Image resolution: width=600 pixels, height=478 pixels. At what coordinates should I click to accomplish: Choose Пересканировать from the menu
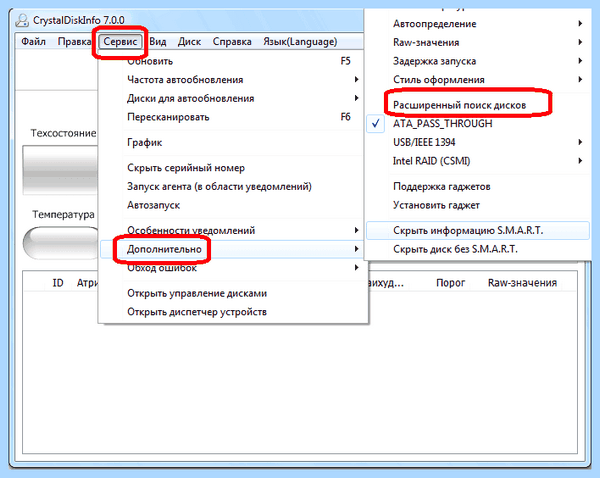coord(233,117)
